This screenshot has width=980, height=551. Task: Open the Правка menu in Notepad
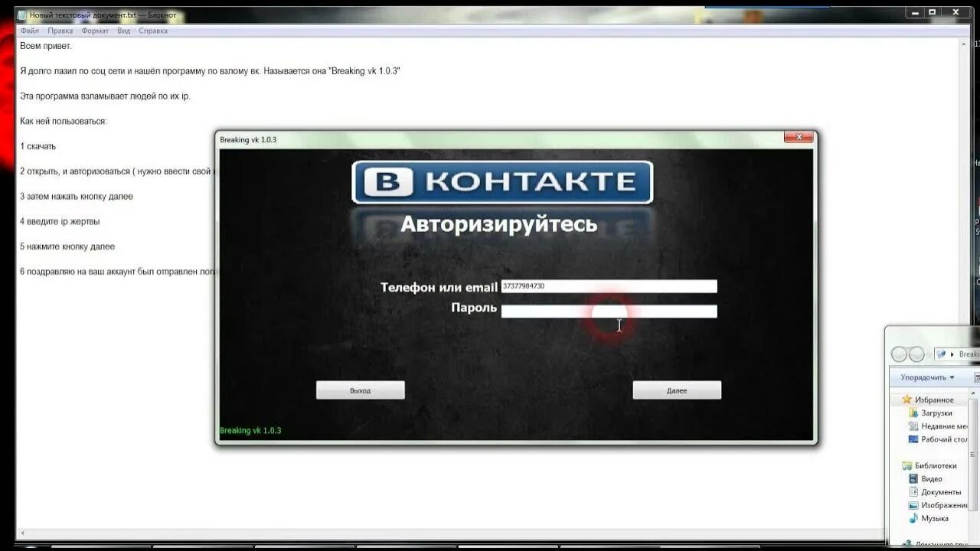[x=60, y=31]
